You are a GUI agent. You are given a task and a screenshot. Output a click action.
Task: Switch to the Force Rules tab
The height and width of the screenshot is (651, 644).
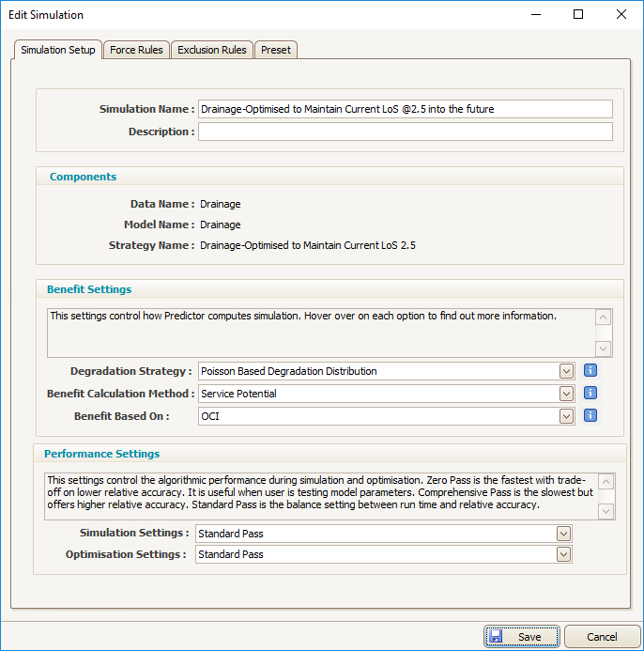point(136,50)
